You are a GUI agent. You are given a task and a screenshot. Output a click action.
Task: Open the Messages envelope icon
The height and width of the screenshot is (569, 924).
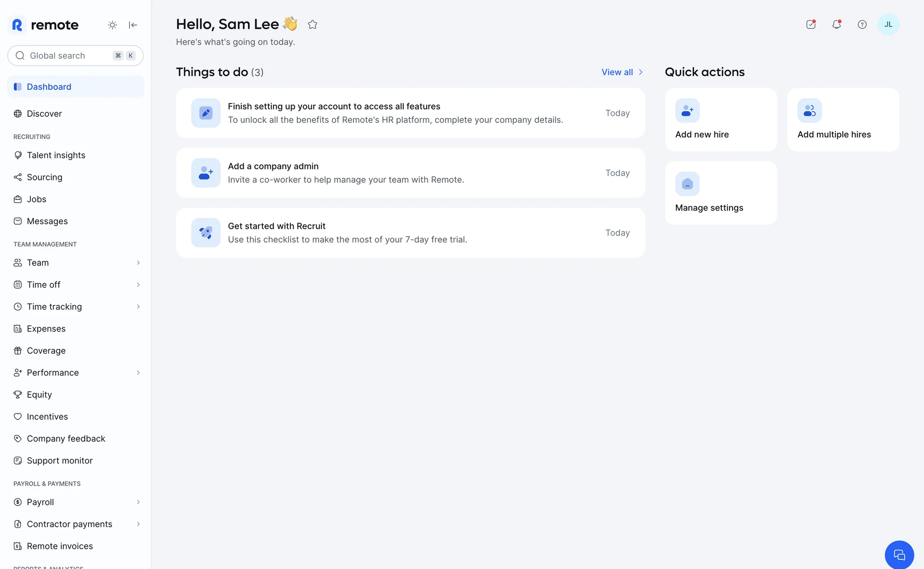tap(18, 221)
